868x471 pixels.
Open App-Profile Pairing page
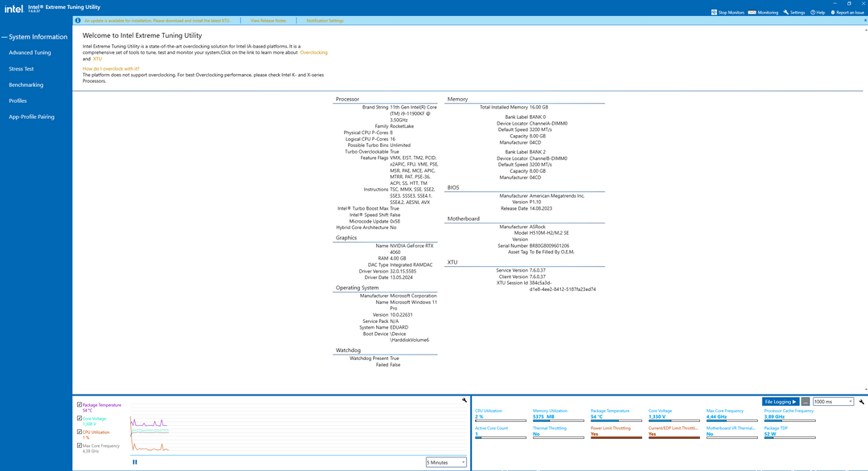(x=31, y=117)
